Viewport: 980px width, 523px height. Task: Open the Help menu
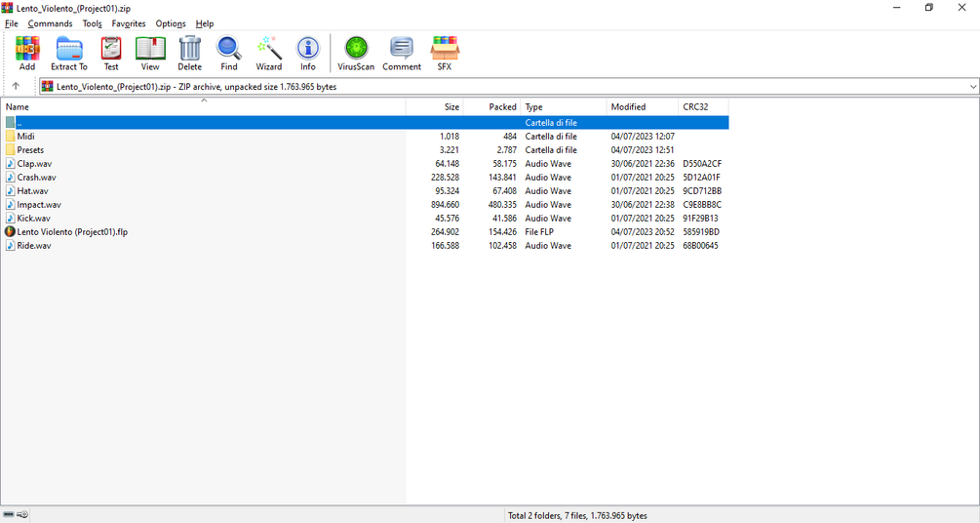pyautogui.click(x=205, y=23)
